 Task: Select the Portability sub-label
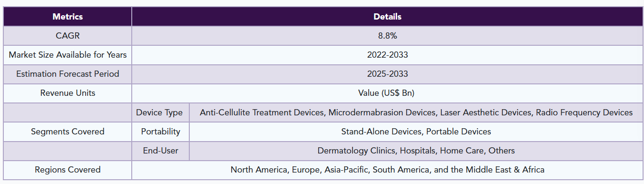[x=160, y=132]
